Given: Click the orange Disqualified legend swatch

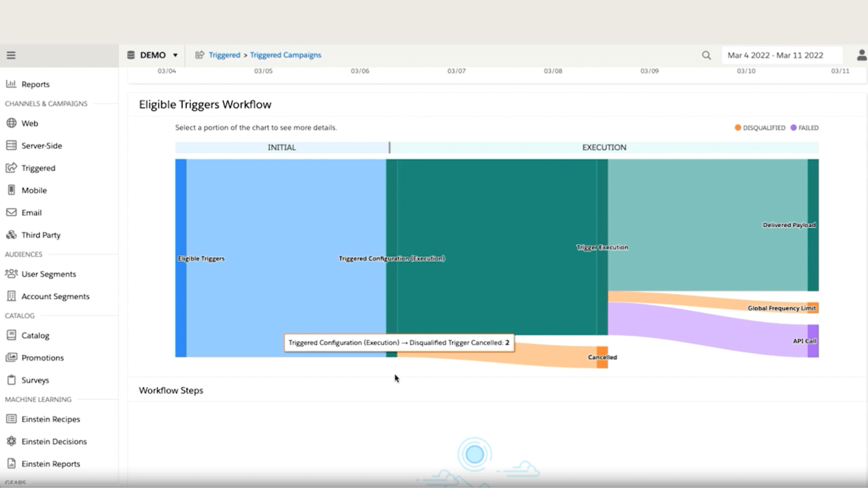Looking at the screenshot, I should click(738, 128).
